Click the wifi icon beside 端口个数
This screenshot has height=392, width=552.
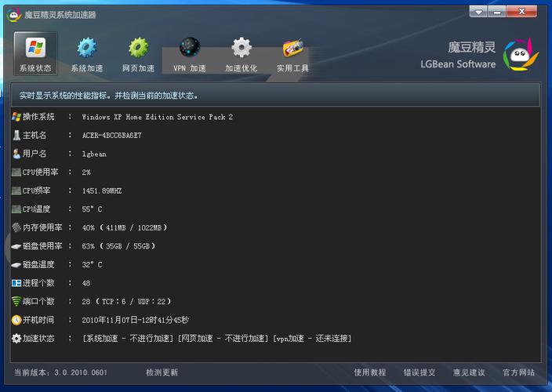click(16, 301)
